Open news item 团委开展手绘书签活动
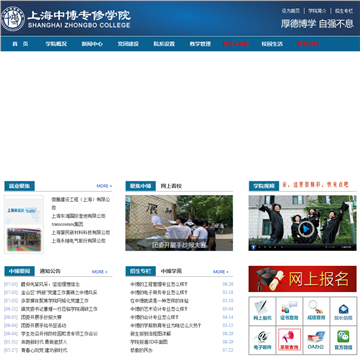Image resolution: width=360 pixels, height=360 pixels. [43, 326]
